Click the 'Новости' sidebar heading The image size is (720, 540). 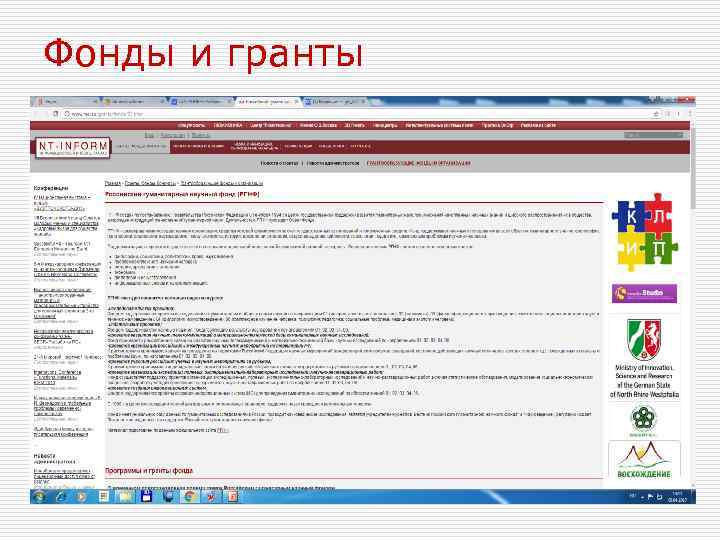[x=44, y=456]
